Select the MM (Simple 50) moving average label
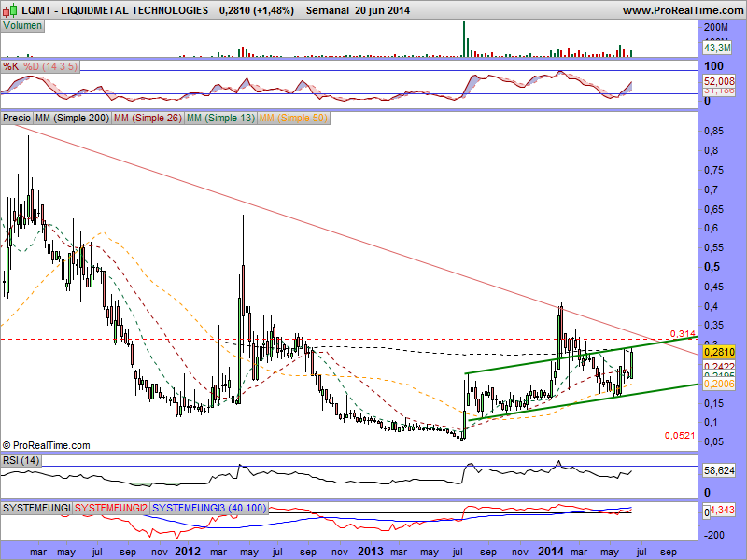The width and height of the screenshot is (747, 560). [293, 118]
